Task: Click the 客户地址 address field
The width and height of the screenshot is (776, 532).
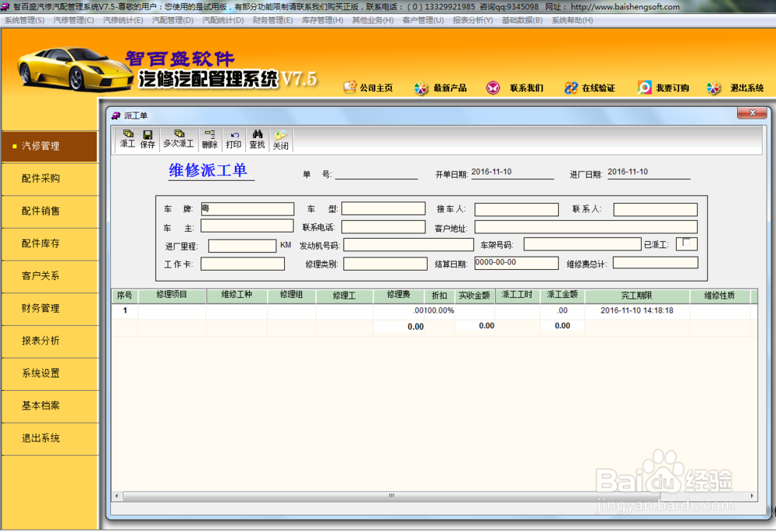Action: [x=586, y=227]
